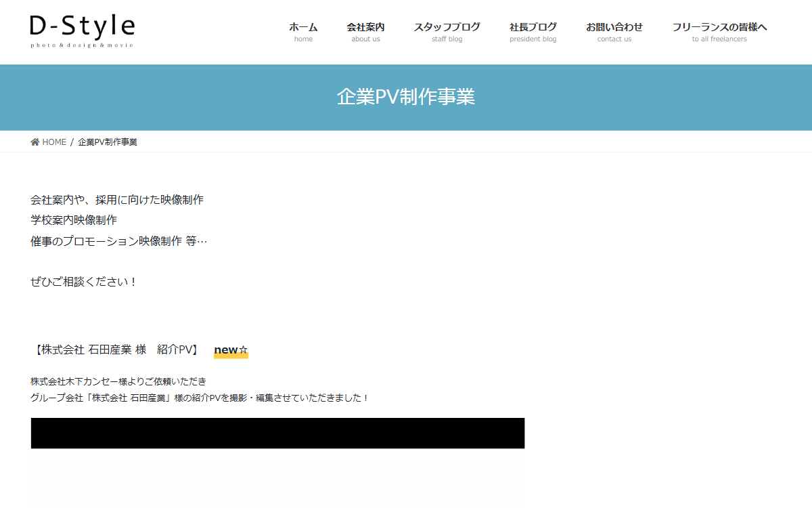Open the ホーム home menu item
Viewport: 812px width, 508px height.
point(303,32)
